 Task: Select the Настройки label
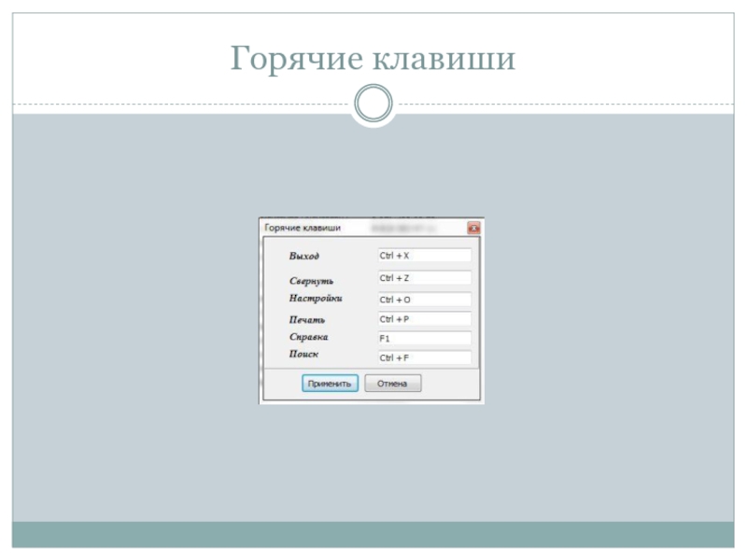point(316,299)
